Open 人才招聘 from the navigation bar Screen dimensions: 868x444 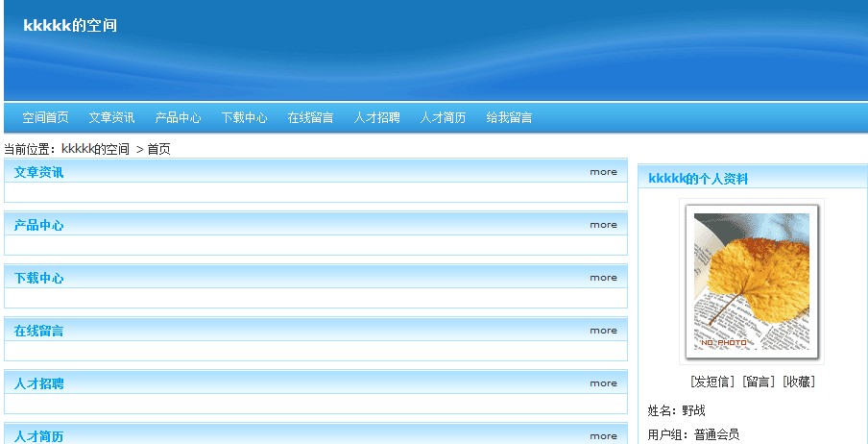376,118
